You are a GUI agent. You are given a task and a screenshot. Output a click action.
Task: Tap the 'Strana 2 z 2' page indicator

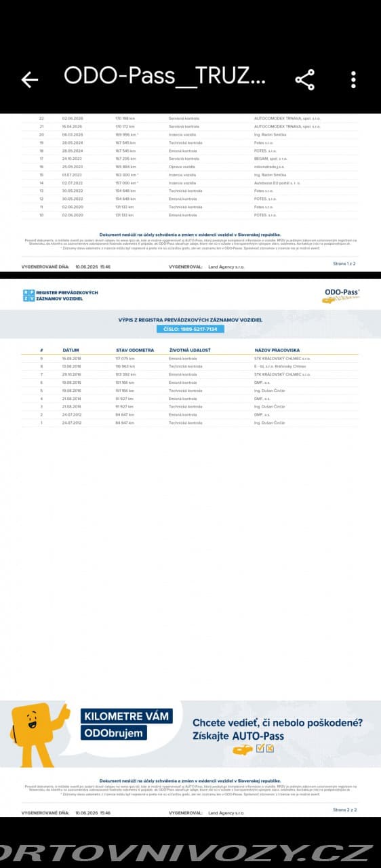click(x=344, y=810)
